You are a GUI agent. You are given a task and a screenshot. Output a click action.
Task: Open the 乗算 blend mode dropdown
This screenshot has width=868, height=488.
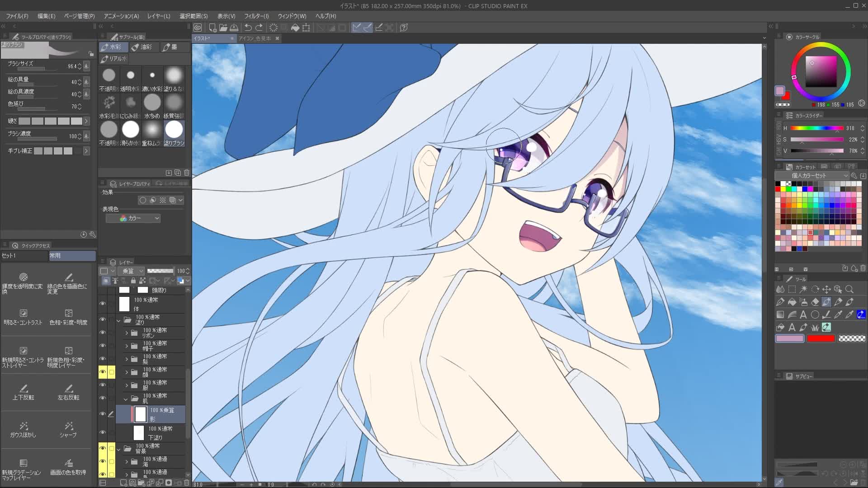[132, 271]
